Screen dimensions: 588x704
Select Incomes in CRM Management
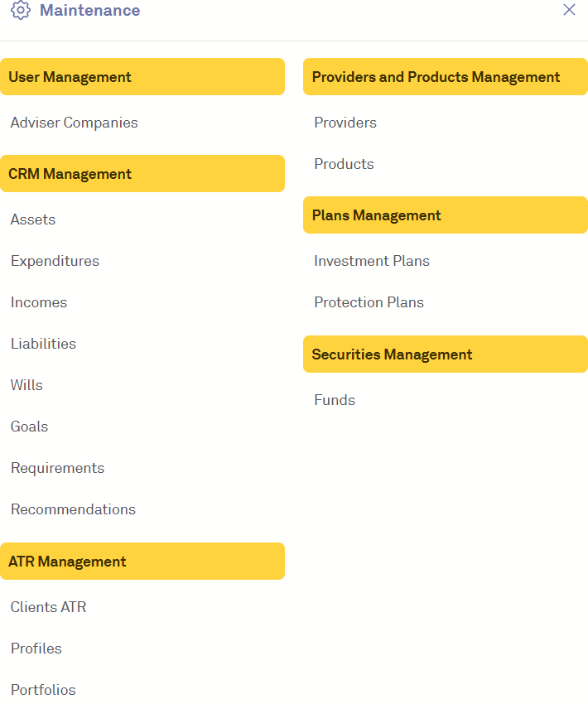coord(39,302)
